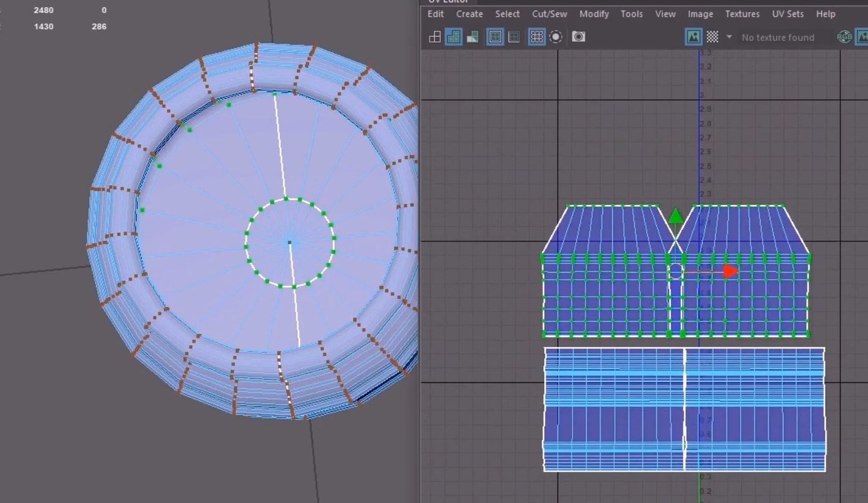Open the Image menu
This screenshot has height=503, width=868.
700,14
